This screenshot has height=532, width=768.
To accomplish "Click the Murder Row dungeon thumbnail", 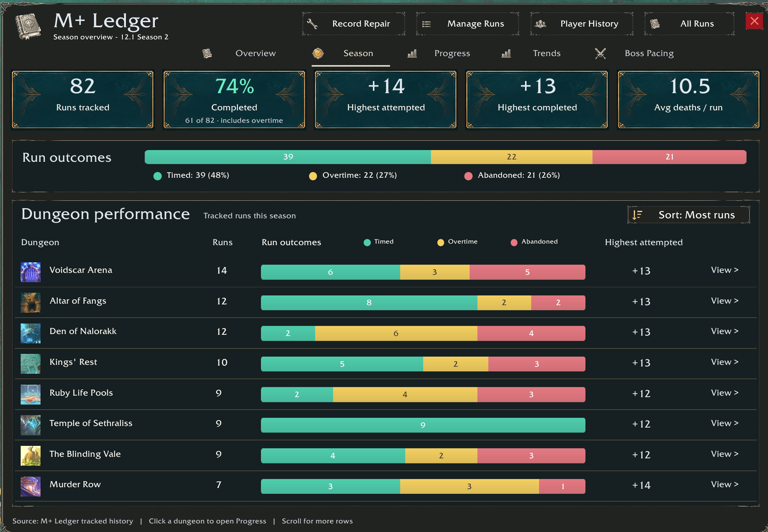I will coord(30,486).
